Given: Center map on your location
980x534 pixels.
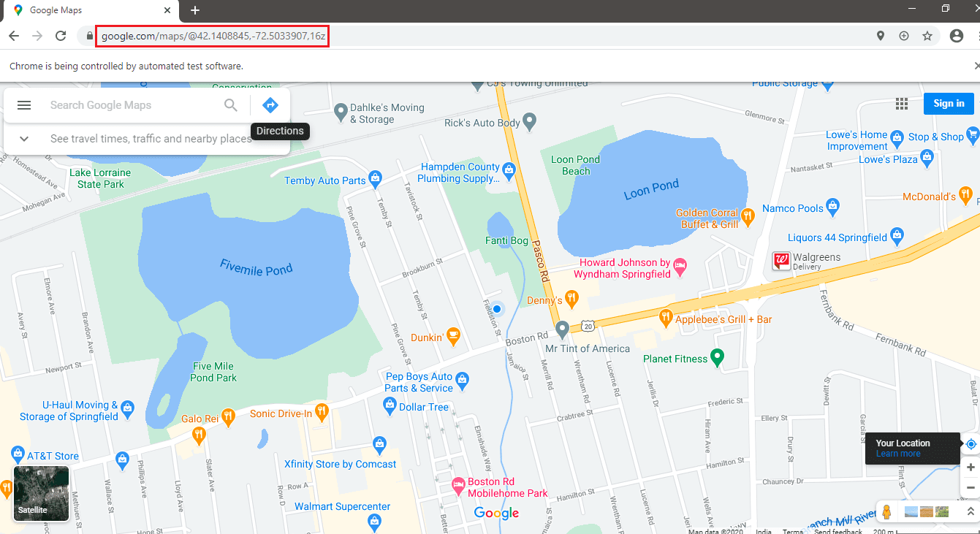Looking at the screenshot, I should coord(970,443).
